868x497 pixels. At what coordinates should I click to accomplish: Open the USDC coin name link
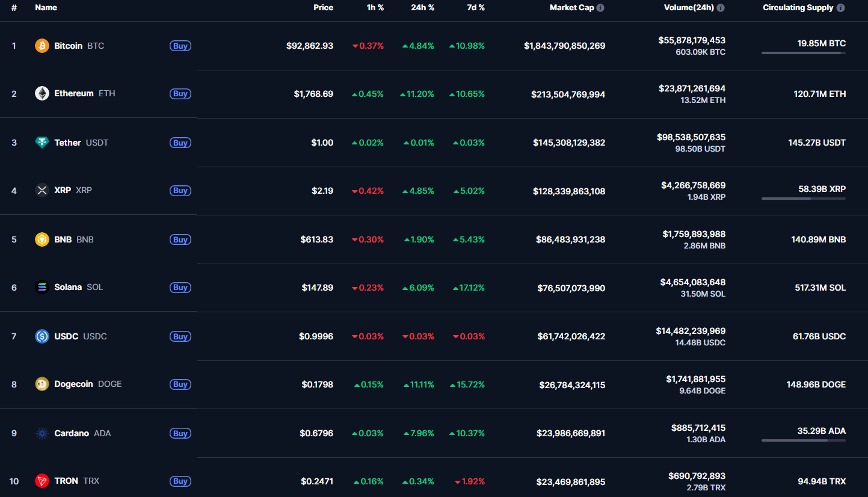pyautogui.click(x=66, y=336)
